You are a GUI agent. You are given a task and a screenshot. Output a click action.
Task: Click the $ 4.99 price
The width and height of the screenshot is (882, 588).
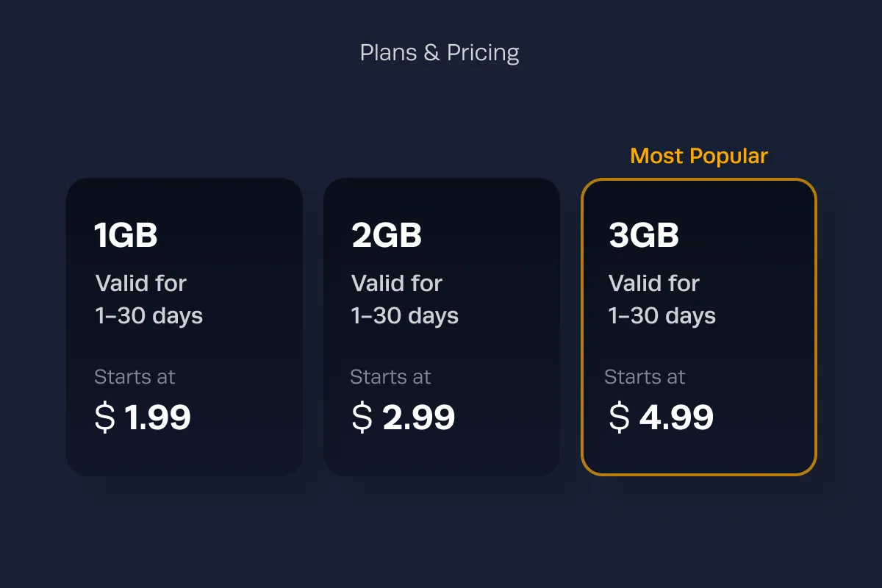tap(661, 417)
